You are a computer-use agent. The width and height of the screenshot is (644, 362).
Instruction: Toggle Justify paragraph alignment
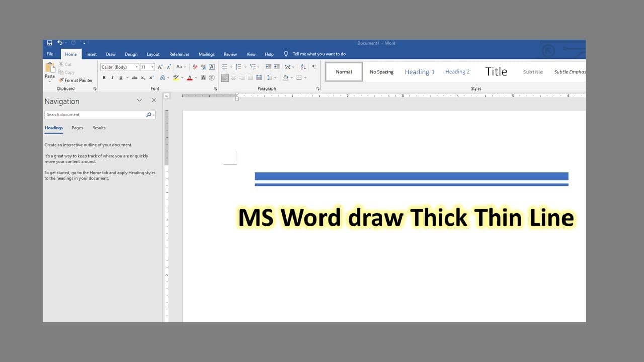click(x=251, y=78)
